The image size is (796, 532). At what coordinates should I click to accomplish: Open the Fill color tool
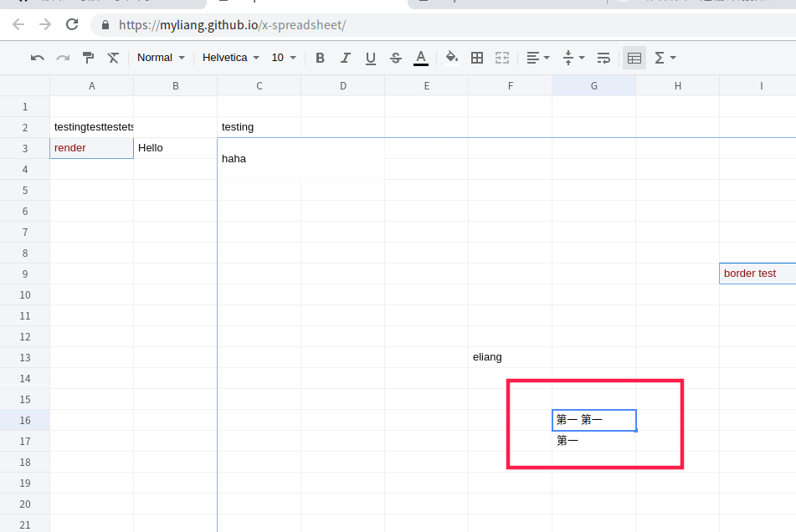coord(451,58)
